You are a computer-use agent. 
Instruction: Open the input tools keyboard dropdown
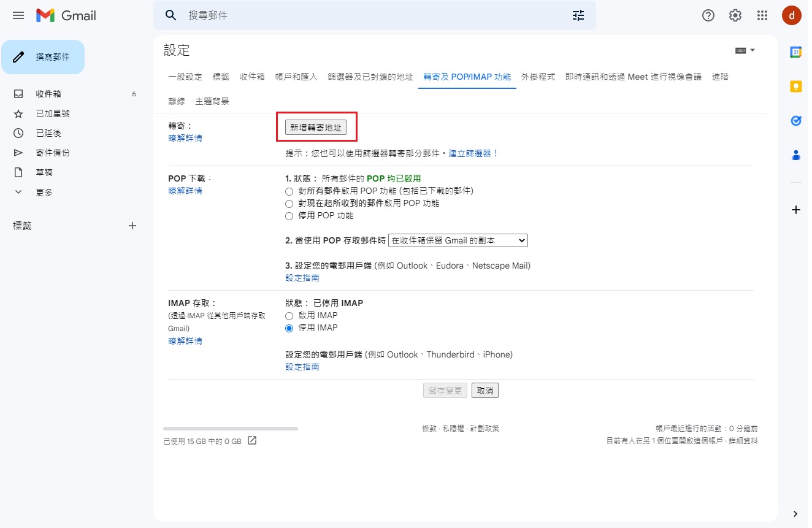[x=745, y=50]
